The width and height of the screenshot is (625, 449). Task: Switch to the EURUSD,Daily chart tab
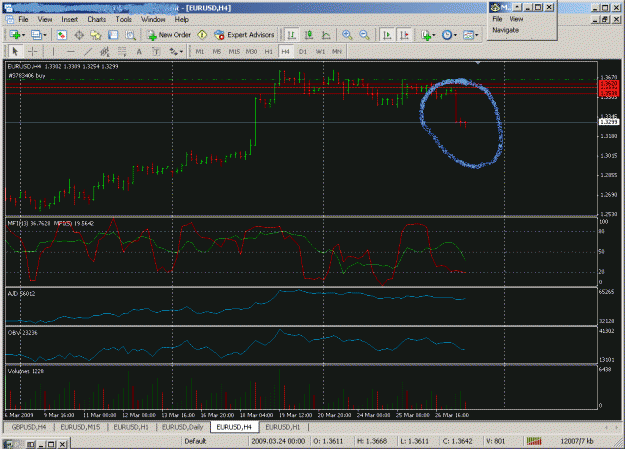183,427
